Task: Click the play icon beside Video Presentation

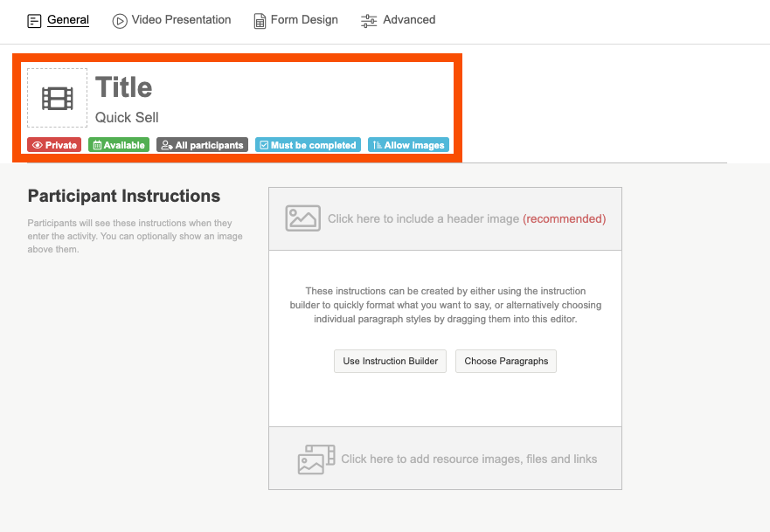Action: (x=120, y=20)
